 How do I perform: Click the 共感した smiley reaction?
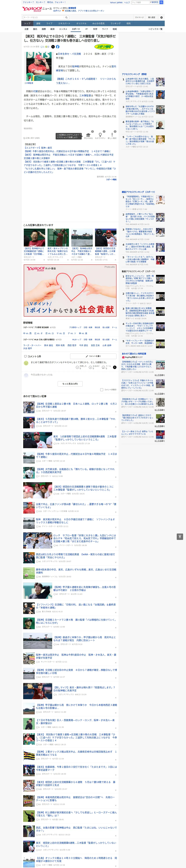pos(77,367)
